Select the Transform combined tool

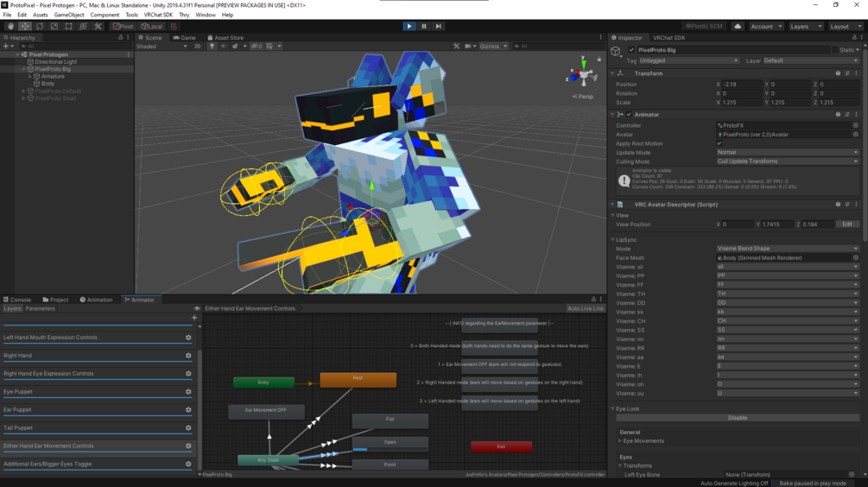[x=83, y=26]
